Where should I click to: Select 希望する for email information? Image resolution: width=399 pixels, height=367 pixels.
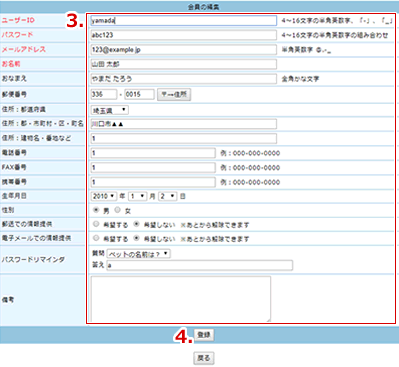pos(96,238)
